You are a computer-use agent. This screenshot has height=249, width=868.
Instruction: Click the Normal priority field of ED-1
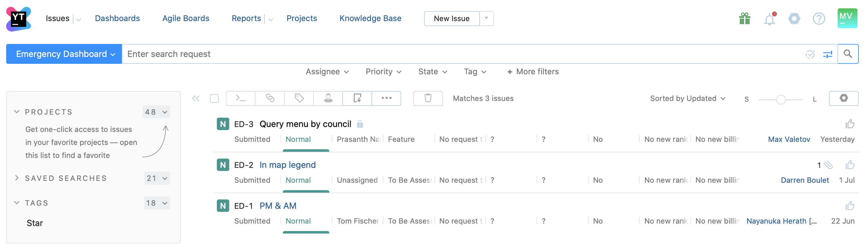pos(298,221)
